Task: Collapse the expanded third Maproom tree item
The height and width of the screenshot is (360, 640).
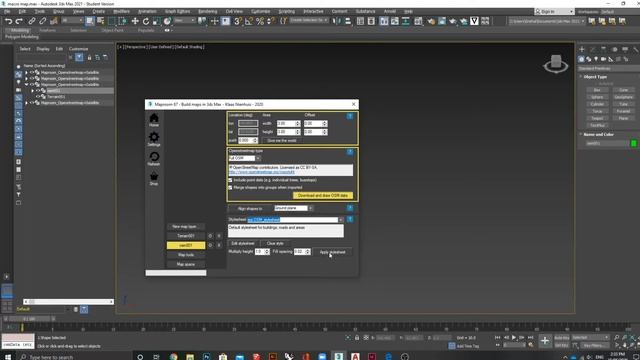Action: (x=27, y=84)
